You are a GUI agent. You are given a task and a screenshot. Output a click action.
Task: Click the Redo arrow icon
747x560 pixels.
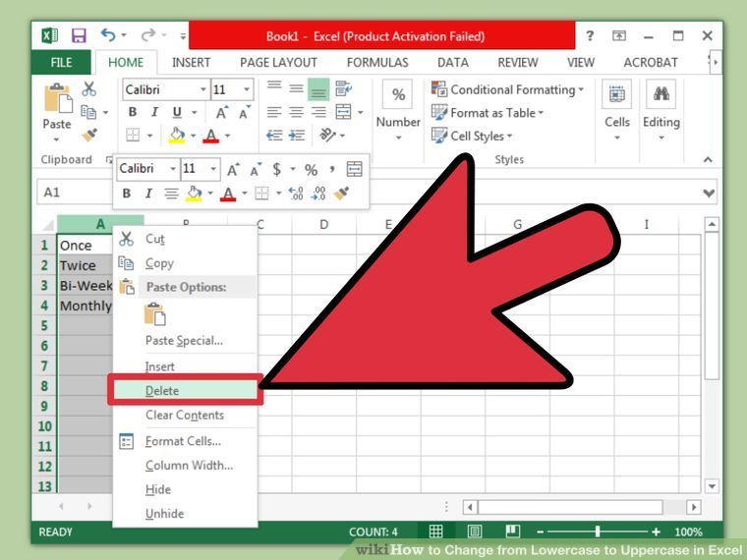tap(148, 35)
